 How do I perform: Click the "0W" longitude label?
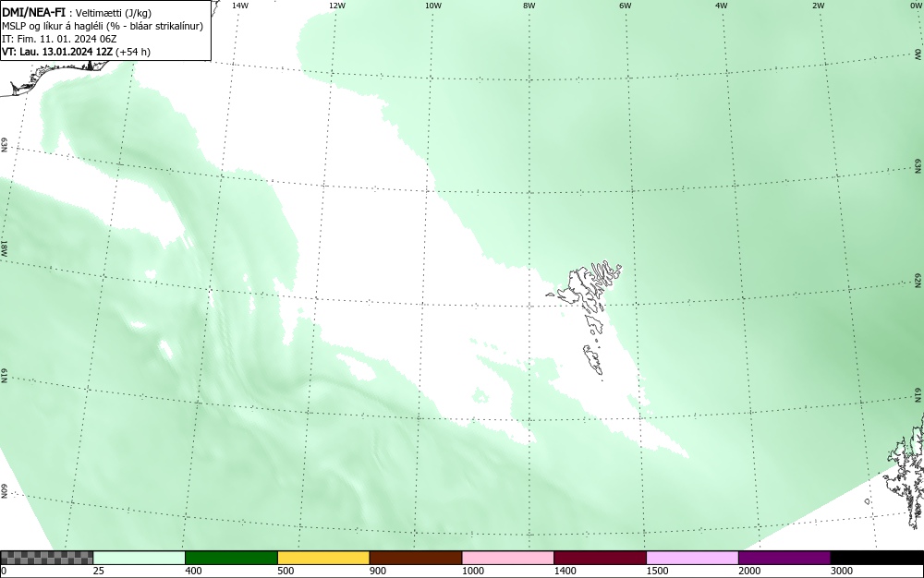(915, 6)
